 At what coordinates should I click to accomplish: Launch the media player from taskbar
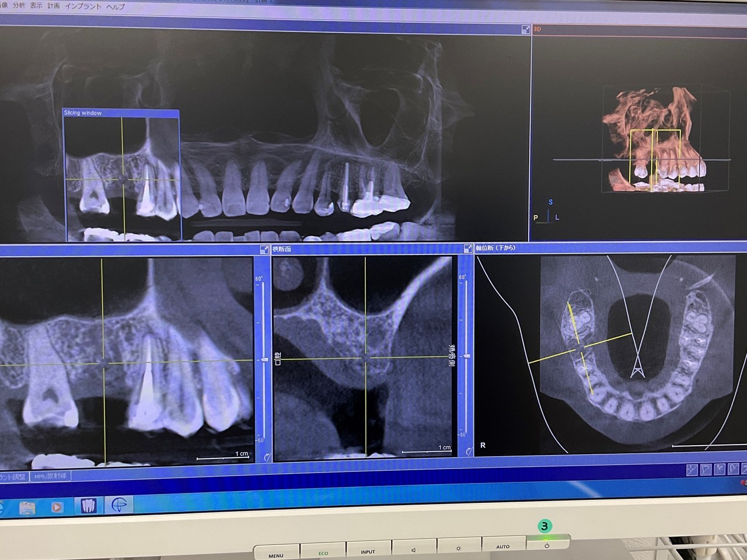pyautogui.click(x=57, y=506)
